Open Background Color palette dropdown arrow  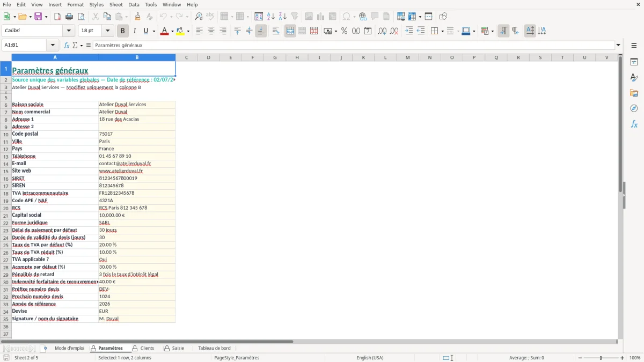point(188,31)
